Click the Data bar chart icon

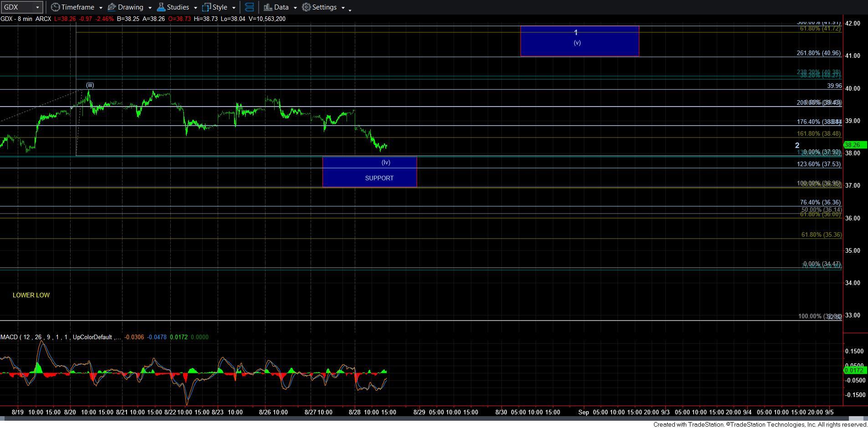[268, 7]
